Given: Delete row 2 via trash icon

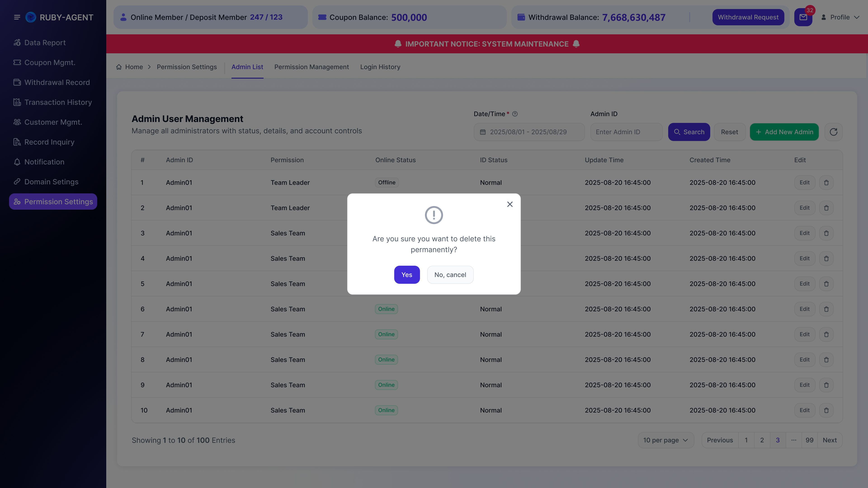Looking at the screenshot, I should click(x=826, y=208).
